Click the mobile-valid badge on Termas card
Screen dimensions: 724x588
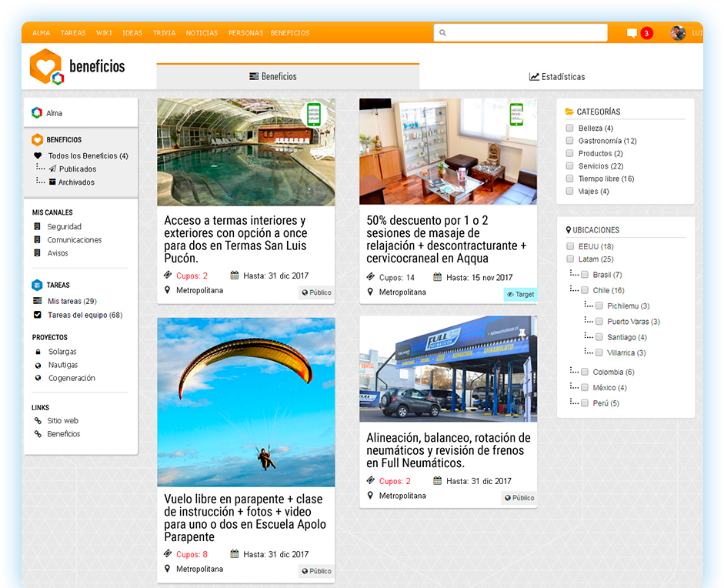(x=314, y=114)
